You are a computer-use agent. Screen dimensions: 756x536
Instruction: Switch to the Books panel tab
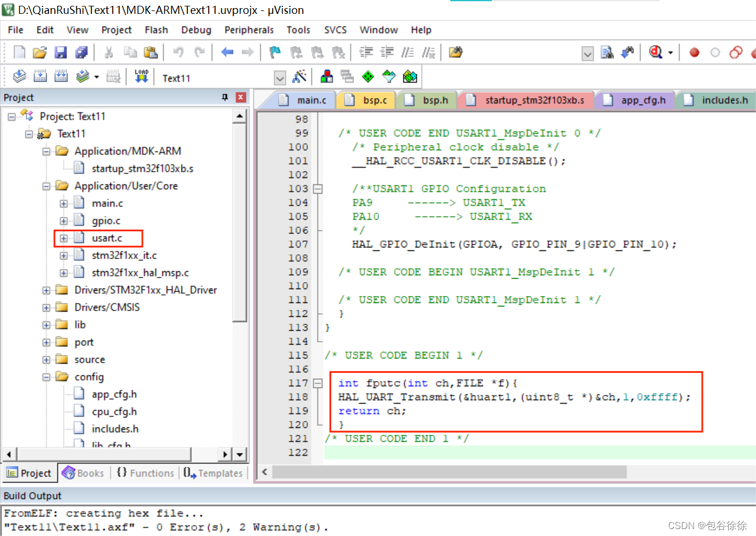click(83, 473)
